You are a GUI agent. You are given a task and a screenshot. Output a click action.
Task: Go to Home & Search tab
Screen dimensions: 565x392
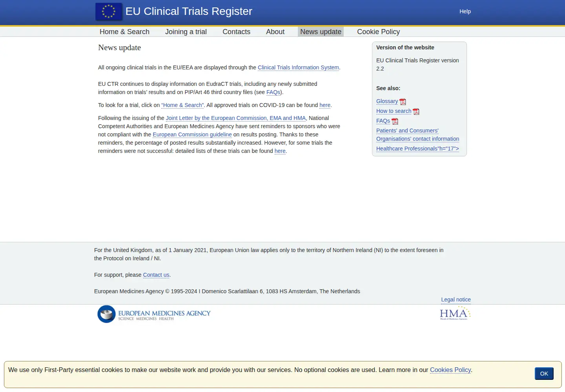124,32
